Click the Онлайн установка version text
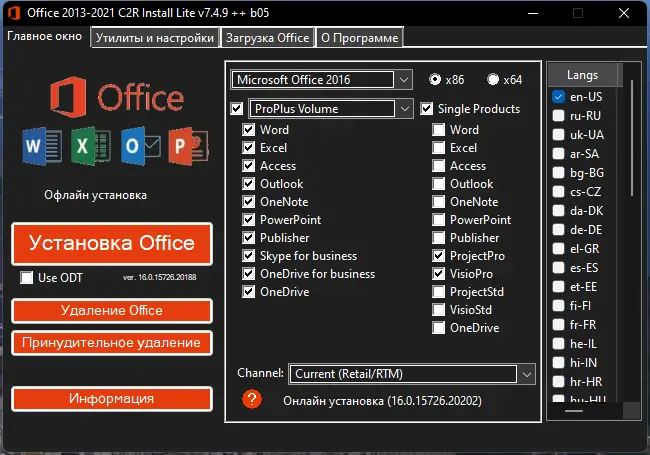 (382, 401)
